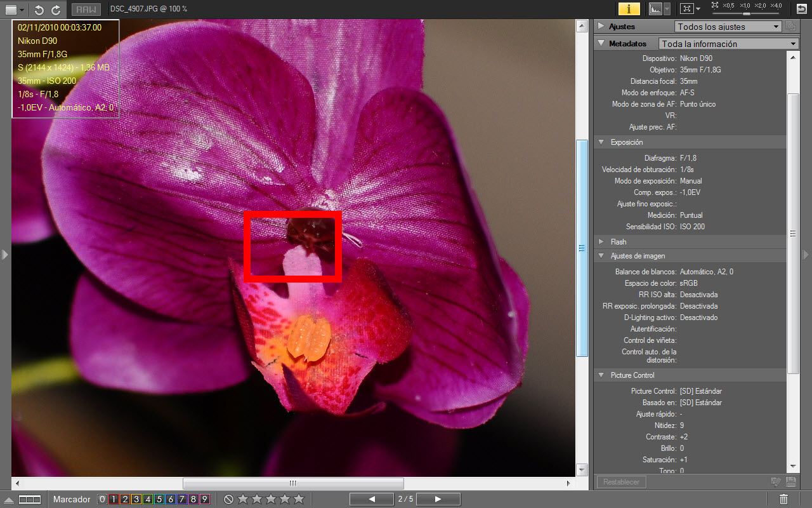Open the Todos los ajustes dropdown
812x508 pixels.
[728, 27]
